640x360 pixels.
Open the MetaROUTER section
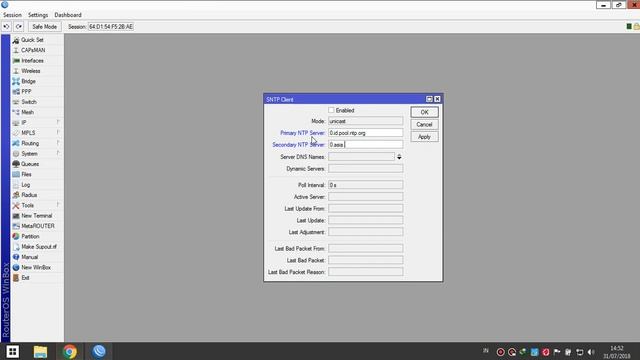click(37, 226)
